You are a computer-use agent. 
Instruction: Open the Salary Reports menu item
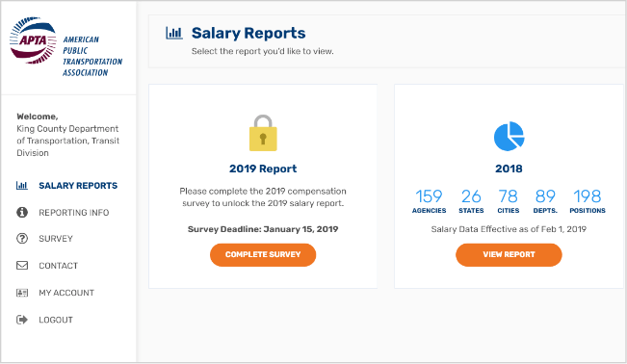(x=78, y=186)
